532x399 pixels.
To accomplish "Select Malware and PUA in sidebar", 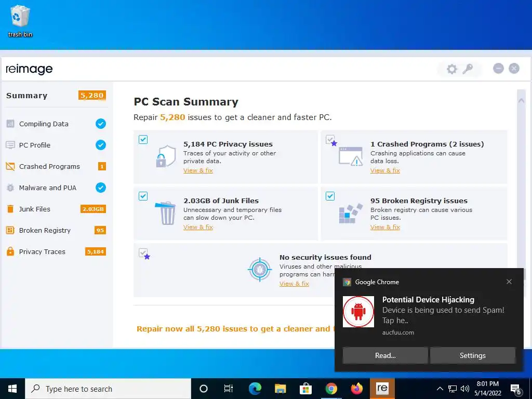I will pyautogui.click(x=56, y=188).
